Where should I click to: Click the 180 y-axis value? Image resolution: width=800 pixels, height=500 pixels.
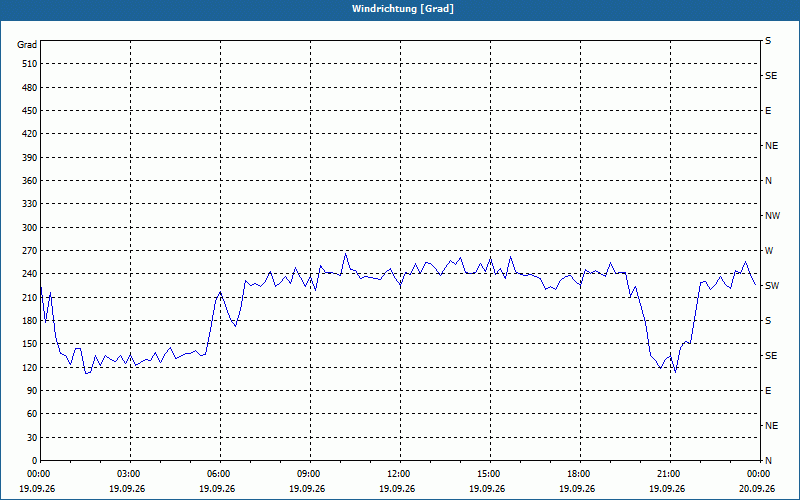[x=29, y=320]
